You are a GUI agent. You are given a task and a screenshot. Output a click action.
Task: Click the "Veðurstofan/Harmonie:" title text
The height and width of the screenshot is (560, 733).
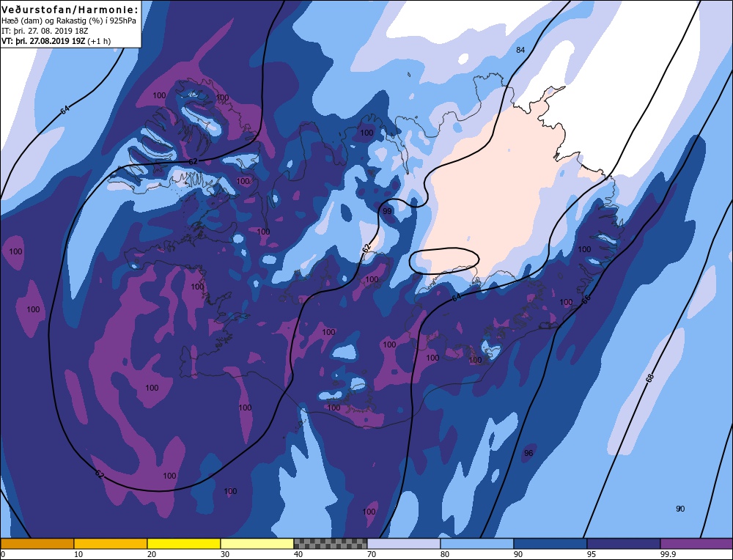[x=70, y=10]
